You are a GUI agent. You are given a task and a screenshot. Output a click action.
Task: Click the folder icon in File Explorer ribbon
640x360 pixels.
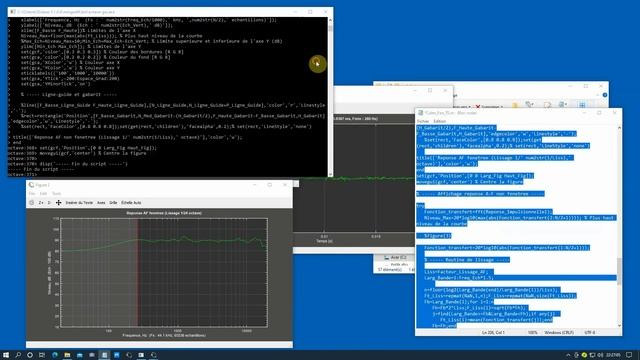[515, 105]
